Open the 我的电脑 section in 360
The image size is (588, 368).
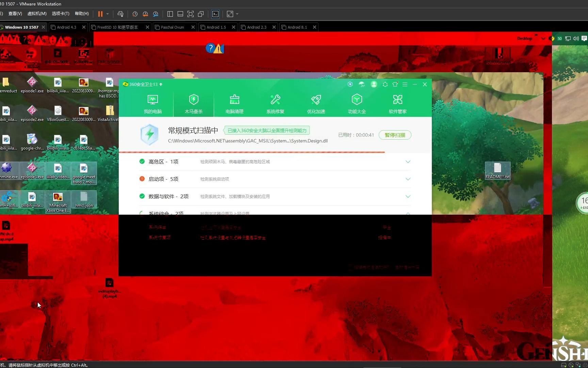point(153,104)
